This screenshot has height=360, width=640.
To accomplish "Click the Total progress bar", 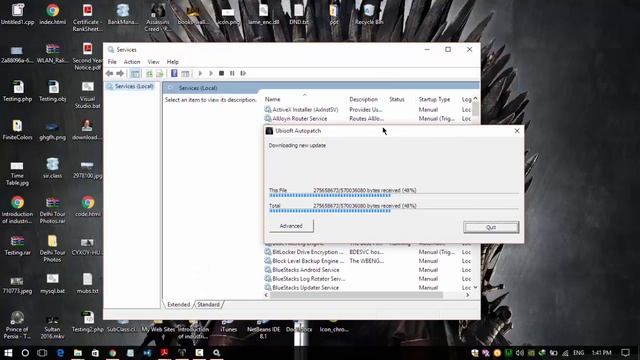I will 394,211.
